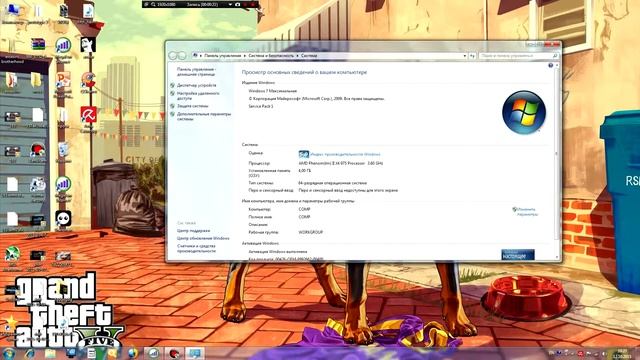This screenshot has width=640, height=360.
Task: Click Панель управления breadcrumb
Action: point(222,56)
